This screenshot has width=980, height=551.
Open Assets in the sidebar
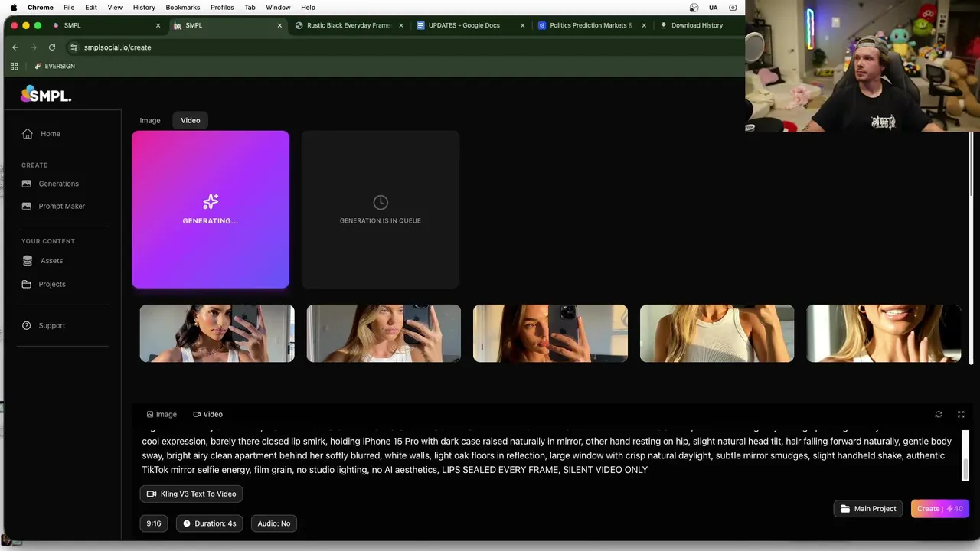click(x=51, y=261)
